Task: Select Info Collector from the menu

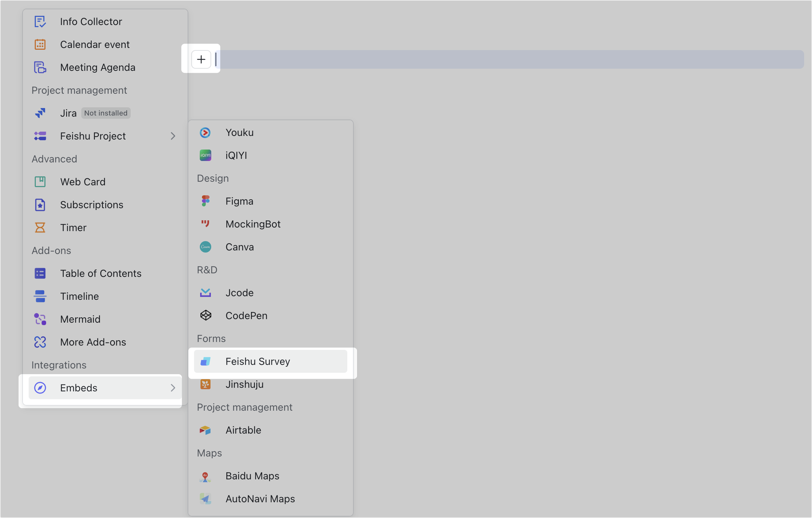Action: pyautogui.click(x=105, y=21)
